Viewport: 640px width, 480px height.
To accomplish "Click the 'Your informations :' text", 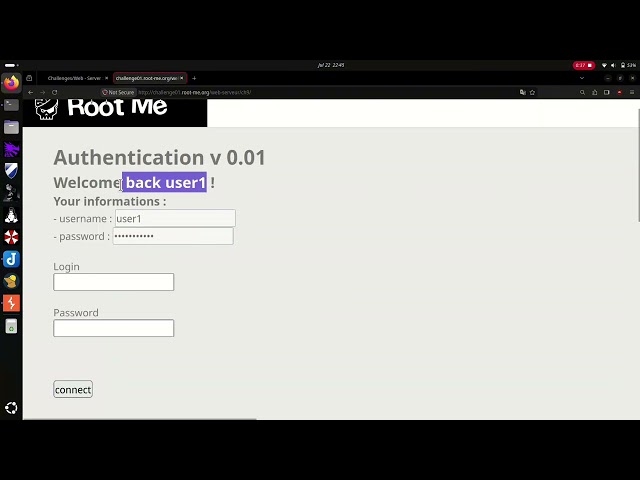I will tap(110, 201).
